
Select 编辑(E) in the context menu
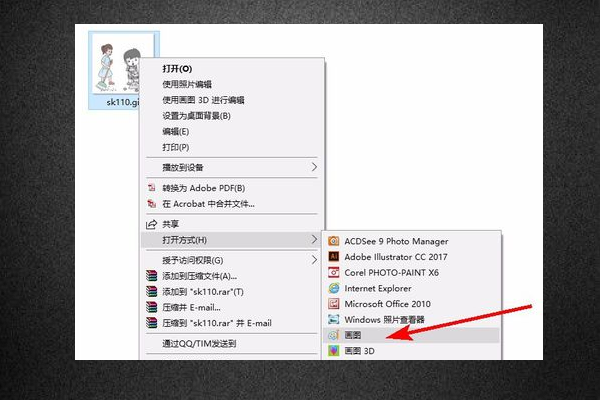click(x=176, y=132)
